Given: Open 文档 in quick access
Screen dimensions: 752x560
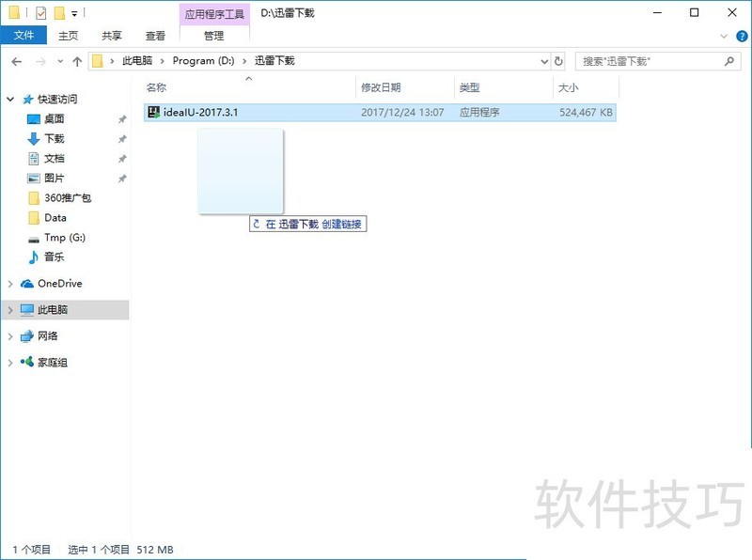Looking at the screenshot, I should [55, 158].
